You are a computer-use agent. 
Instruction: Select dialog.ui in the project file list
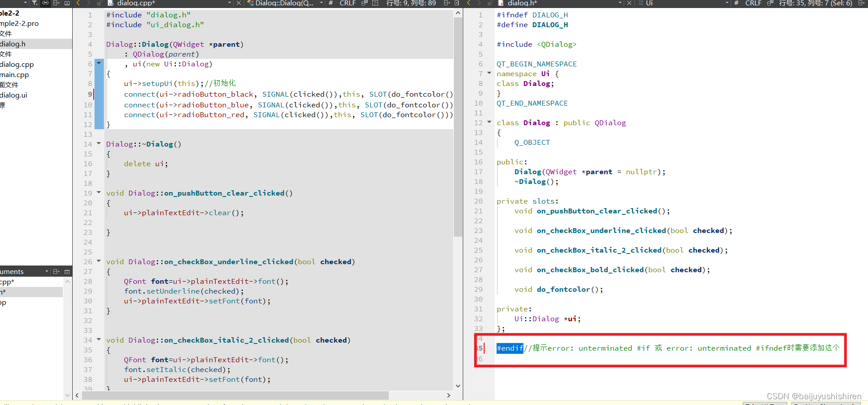[13, 95]
